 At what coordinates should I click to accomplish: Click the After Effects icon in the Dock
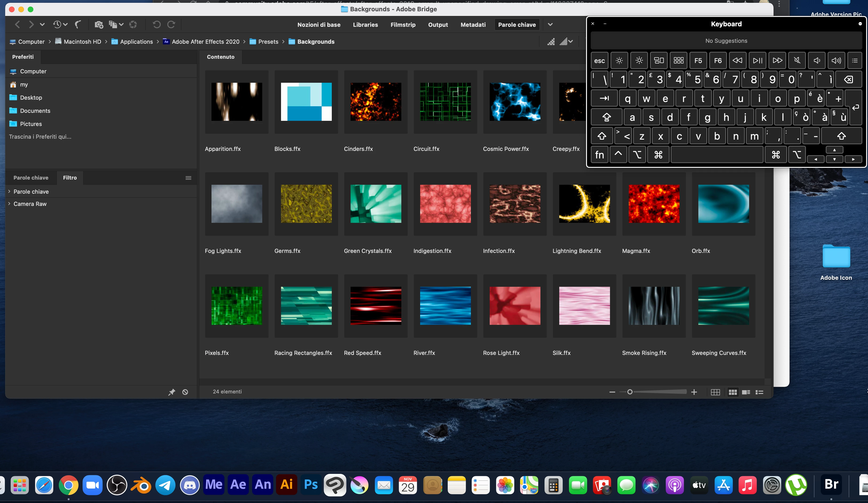coord(238,485)
